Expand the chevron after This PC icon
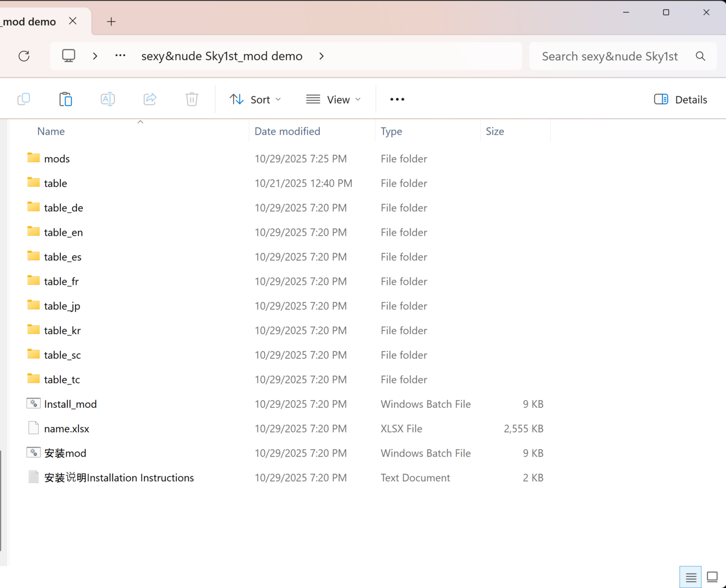This screenshot has width=726, height=588. coord(95,56)
